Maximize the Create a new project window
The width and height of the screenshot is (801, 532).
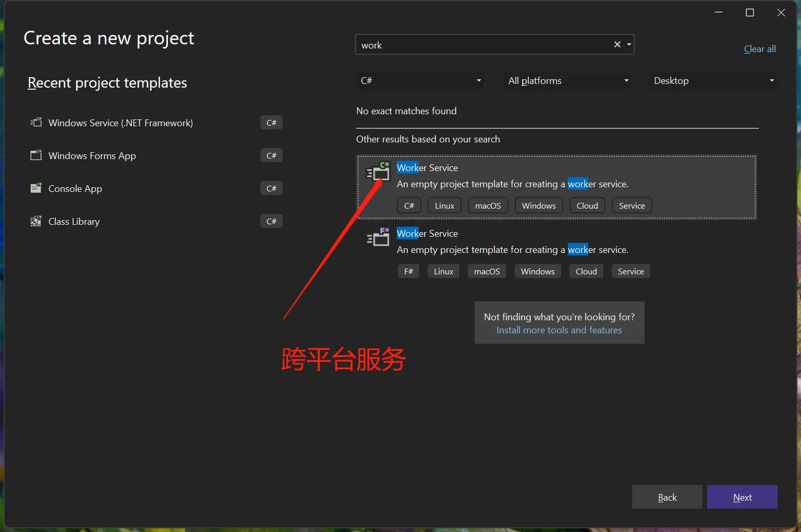click(750, 13)
